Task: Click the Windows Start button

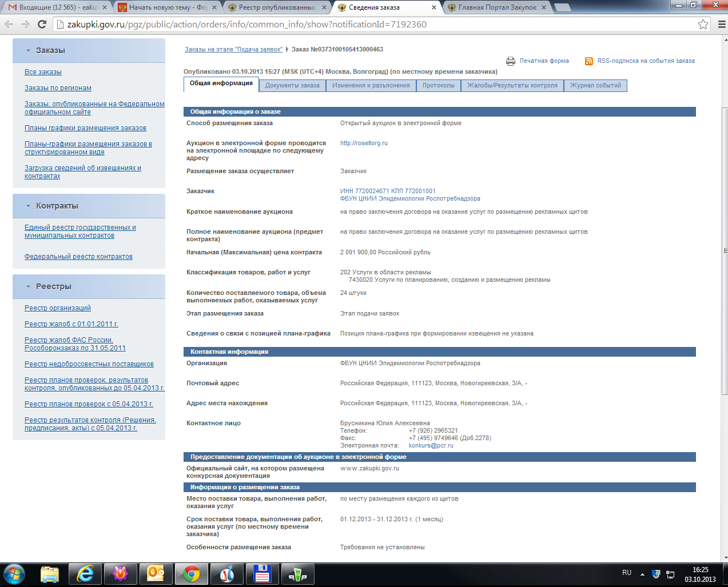Action: point(14,573)
